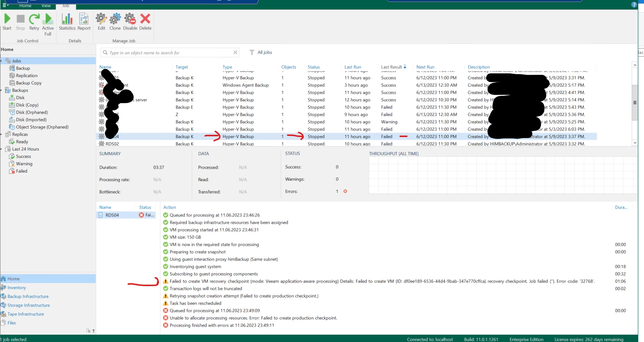
Task: Start the selected backup job
Action: point(7,22)
